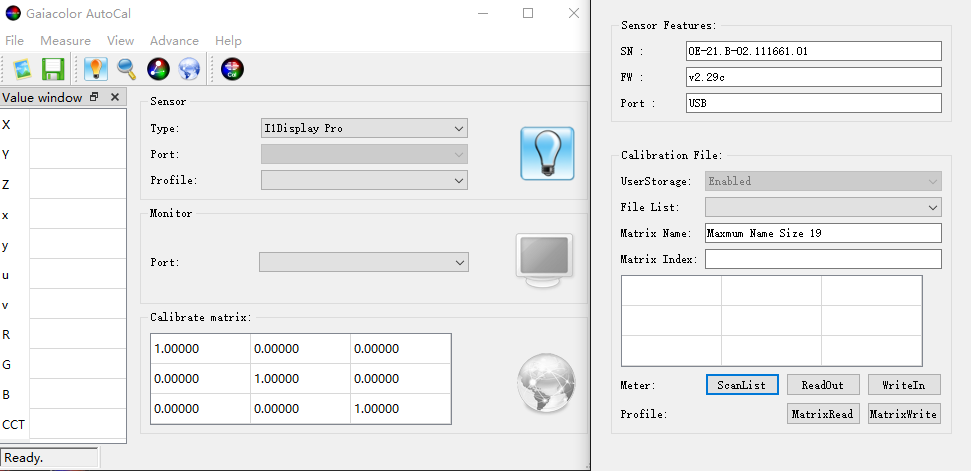Click the Ready. status bar text

click(24, 458)
